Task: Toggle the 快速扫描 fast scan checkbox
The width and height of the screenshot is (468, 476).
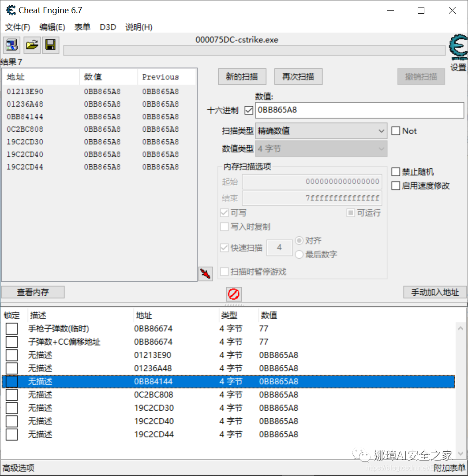Action: click(x=224, y=248)
